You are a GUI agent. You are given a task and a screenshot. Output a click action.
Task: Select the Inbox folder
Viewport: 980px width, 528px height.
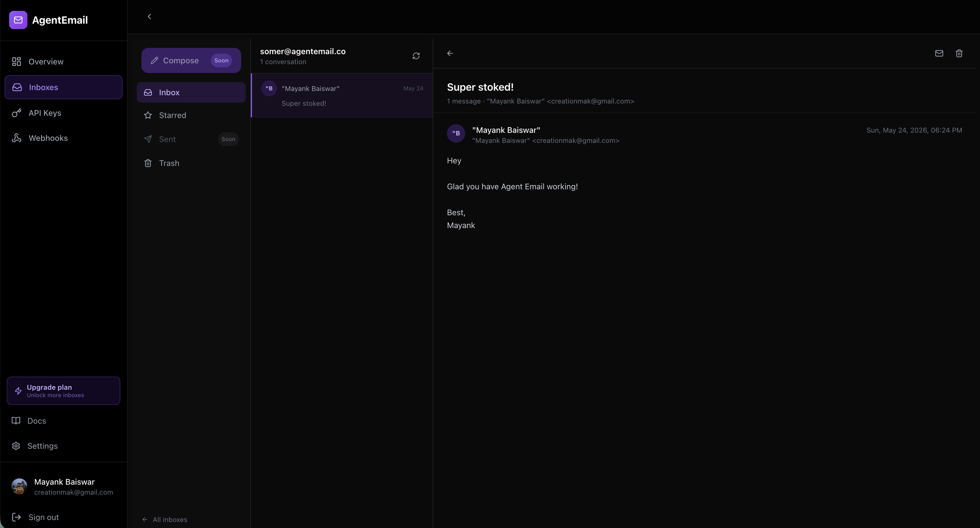click(191, 92)
